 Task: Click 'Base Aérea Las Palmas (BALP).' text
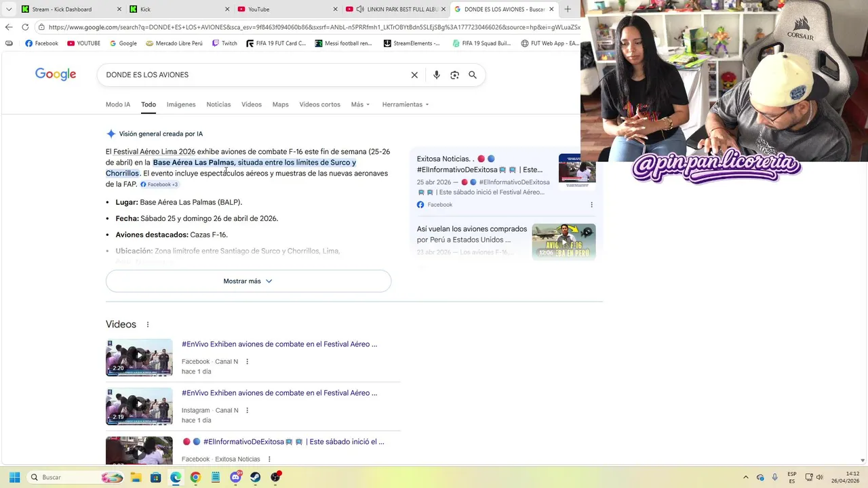coord(191,202)
